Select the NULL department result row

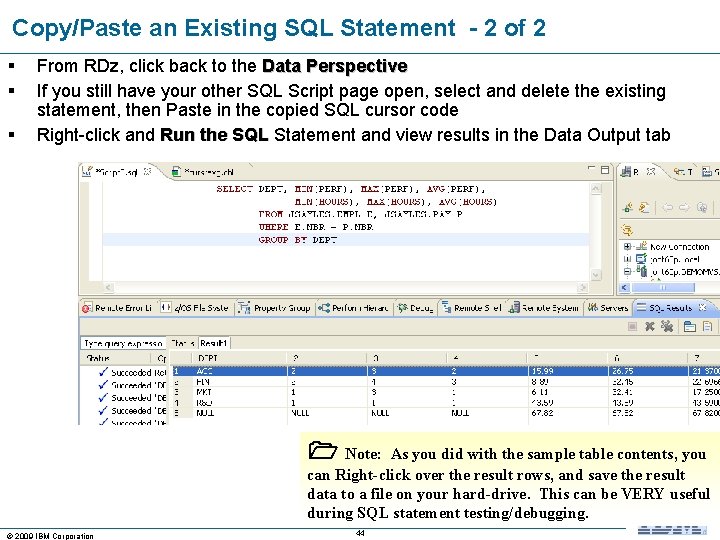[445, 413]
